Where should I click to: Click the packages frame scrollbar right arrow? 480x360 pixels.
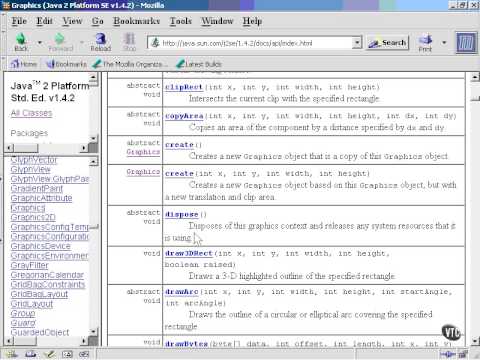(84, 148)
